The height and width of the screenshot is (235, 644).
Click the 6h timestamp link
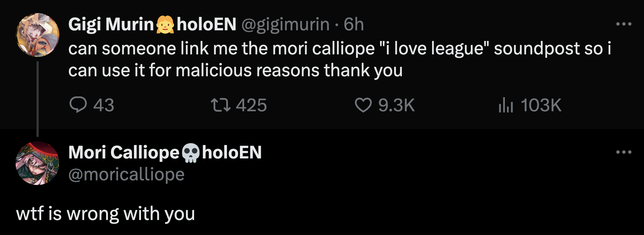(354, 24)
